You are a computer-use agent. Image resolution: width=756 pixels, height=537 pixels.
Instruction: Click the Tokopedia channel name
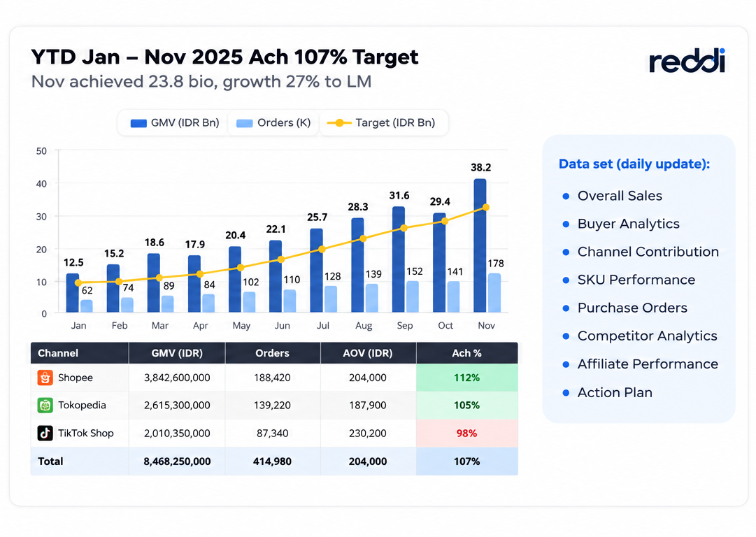coord(82,405)
